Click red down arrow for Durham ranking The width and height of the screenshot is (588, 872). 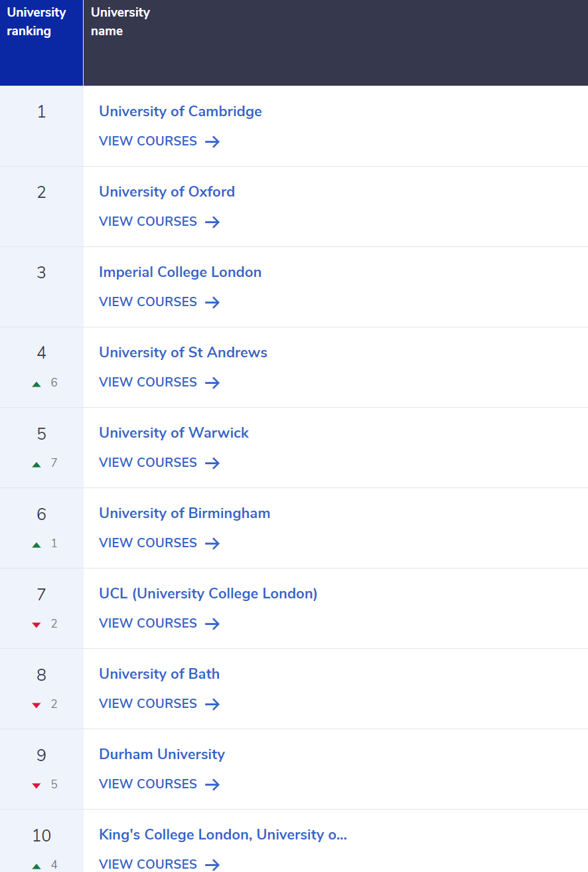coord(37,785)
